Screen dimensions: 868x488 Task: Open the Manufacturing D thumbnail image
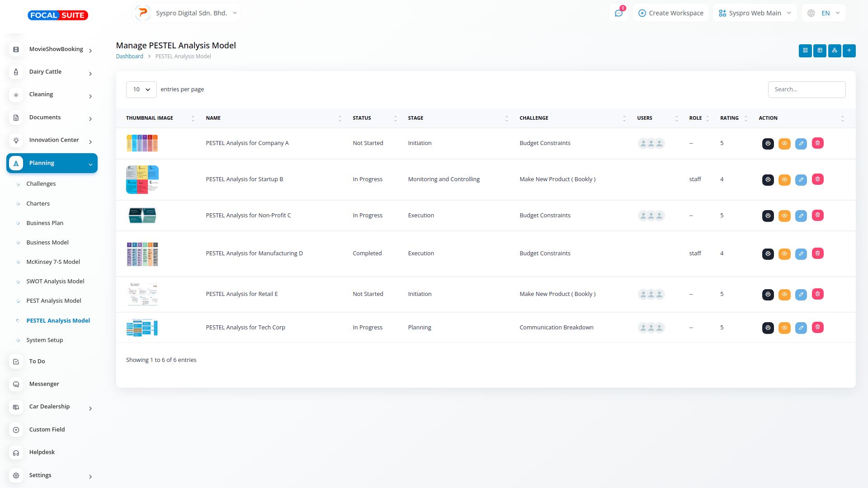142,254
